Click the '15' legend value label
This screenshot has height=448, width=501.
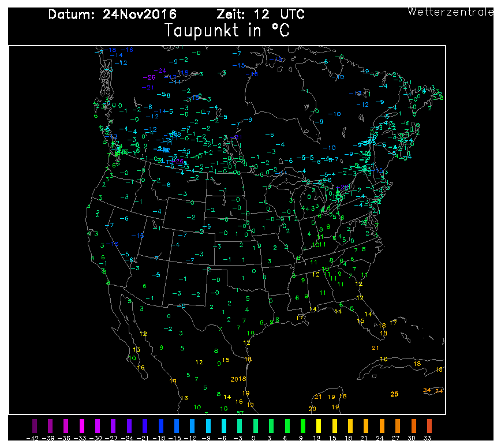click(x=334, y=439)
